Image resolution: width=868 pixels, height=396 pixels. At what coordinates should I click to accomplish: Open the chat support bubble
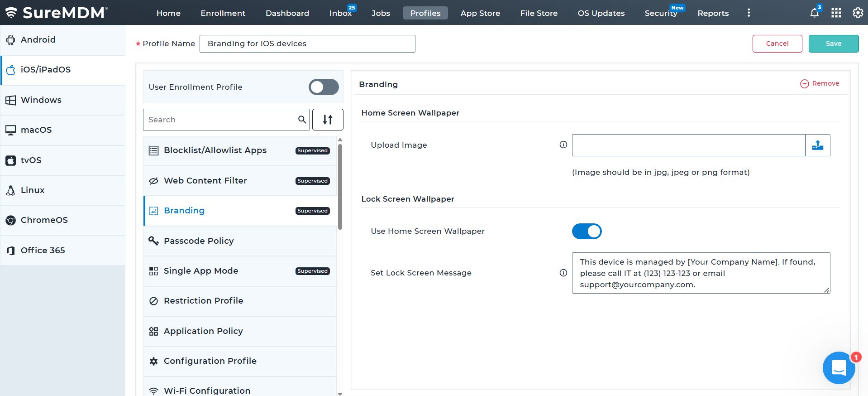[x=839, y=368]
